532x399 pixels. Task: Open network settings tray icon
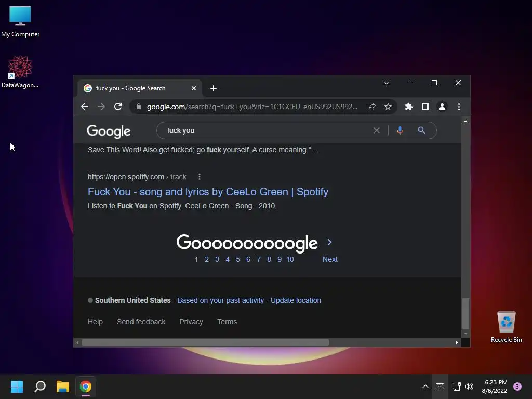tap(456, 387)
